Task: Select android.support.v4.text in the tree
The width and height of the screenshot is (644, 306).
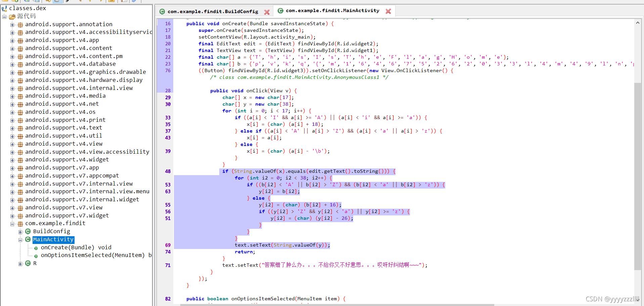Action: click(63, 128)
